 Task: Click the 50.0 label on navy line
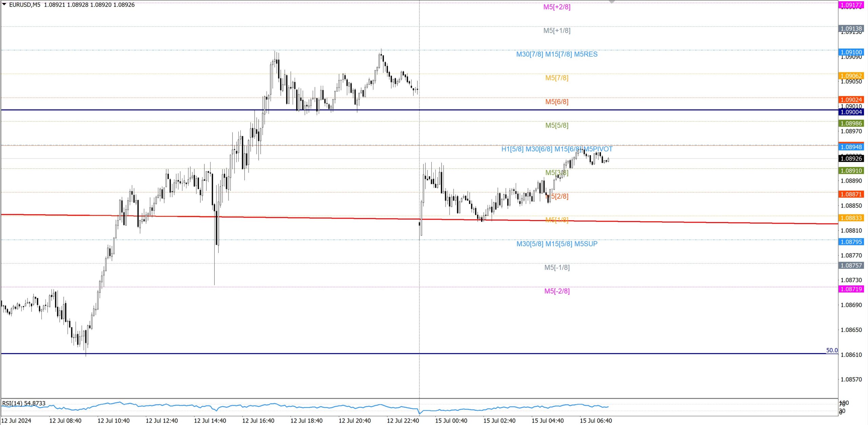pyautogui.click(x=831, y=350)
